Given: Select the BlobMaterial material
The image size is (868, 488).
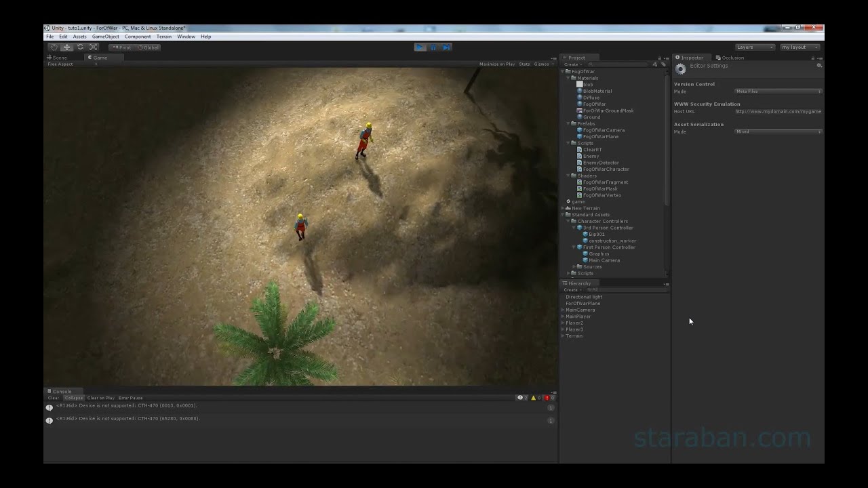Looking at the screenshot, I should (x=593, y=91).
